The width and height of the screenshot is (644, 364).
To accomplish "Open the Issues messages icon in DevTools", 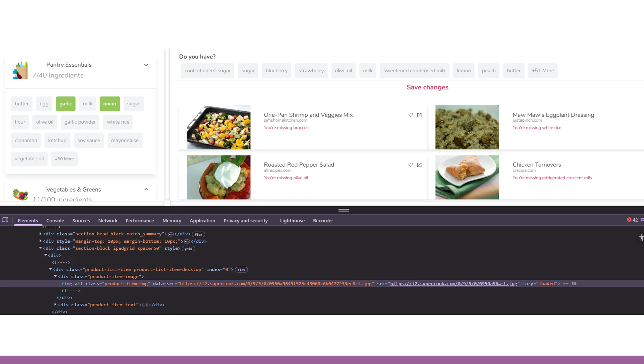I will coord(642,220).
